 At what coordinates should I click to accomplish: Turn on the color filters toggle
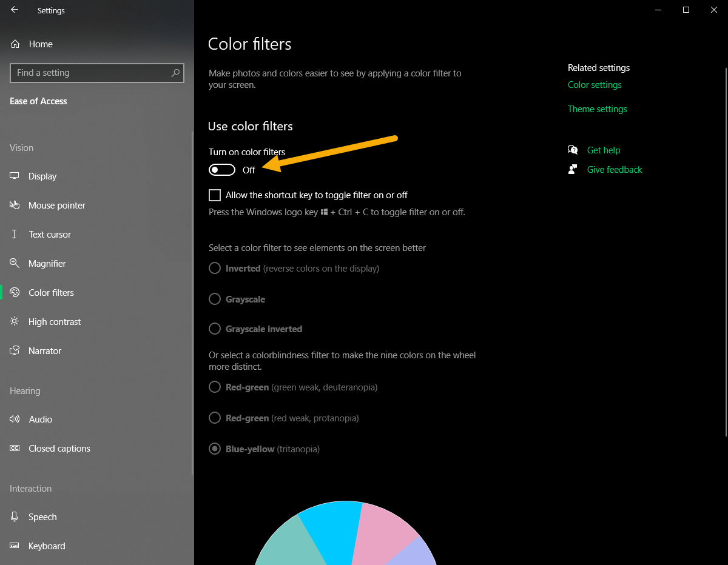(x=221, y=170)
